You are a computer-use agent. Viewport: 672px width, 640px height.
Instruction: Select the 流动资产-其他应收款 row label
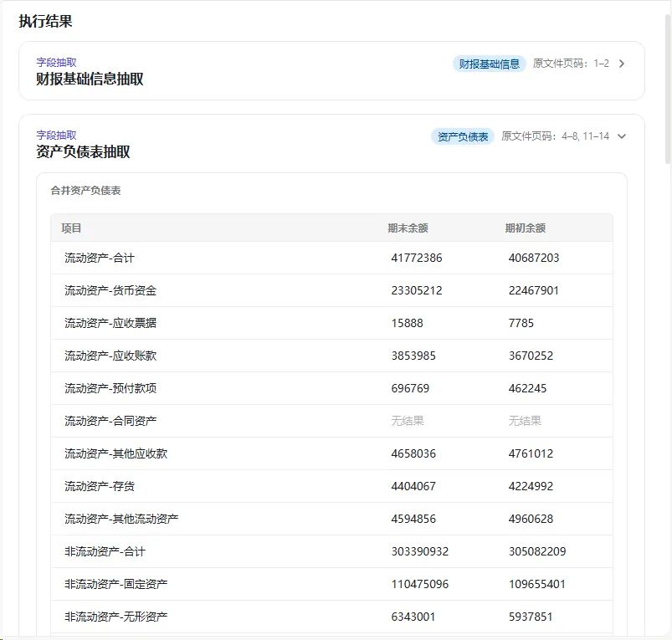[116, 453]
